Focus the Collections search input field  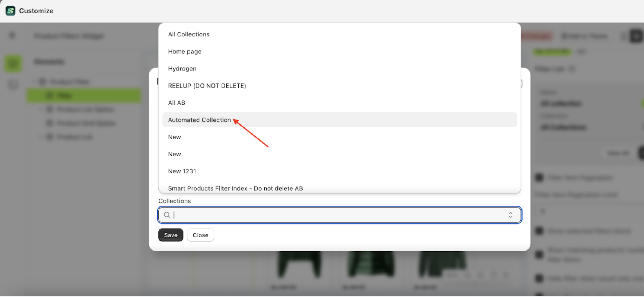[x=339, y=215]
